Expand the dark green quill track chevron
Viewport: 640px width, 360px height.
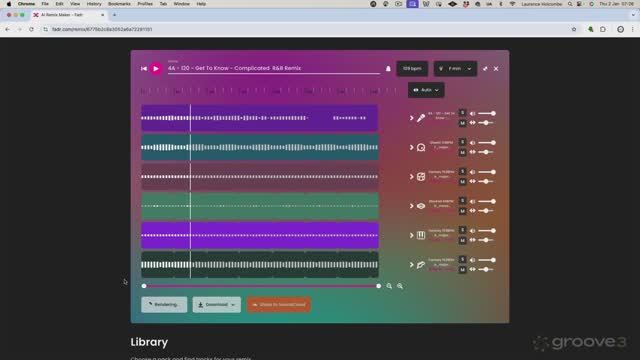tap(411, 265)
